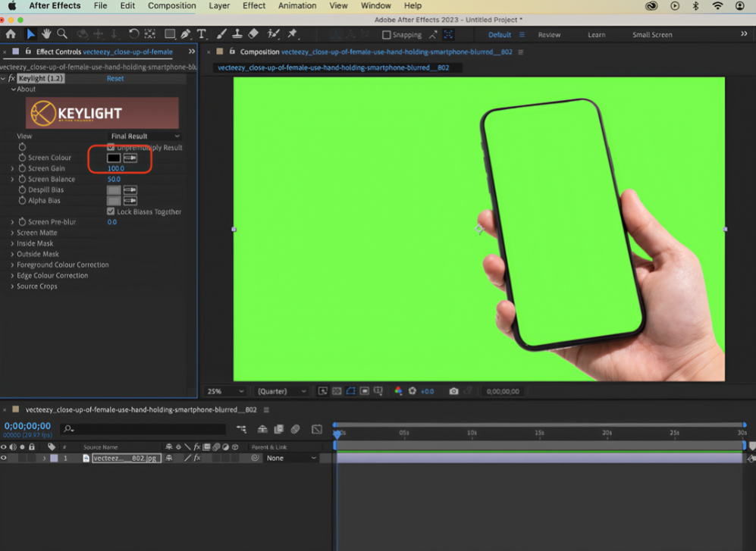
Task: Select the Hand tool
Action: [47, 33]
